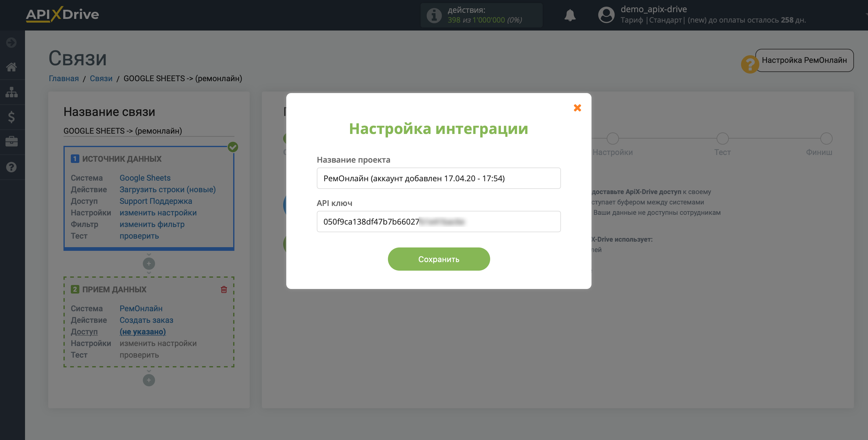Image resolution: width=868 pixels, height=440 pixels.
Task: Expand the sidebar with arrow icon
Action: click(12, 42)
